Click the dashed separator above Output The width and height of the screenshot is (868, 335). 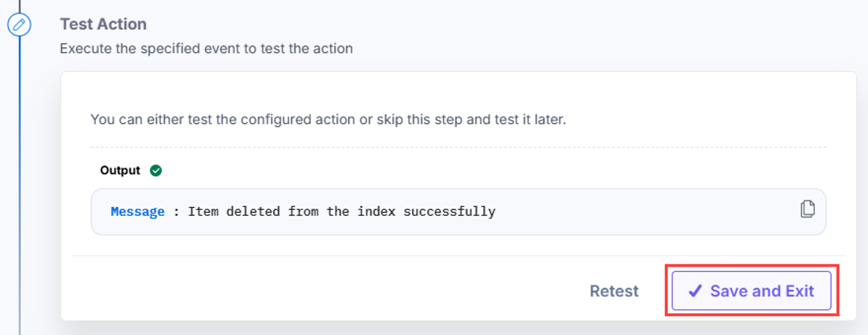458,147
